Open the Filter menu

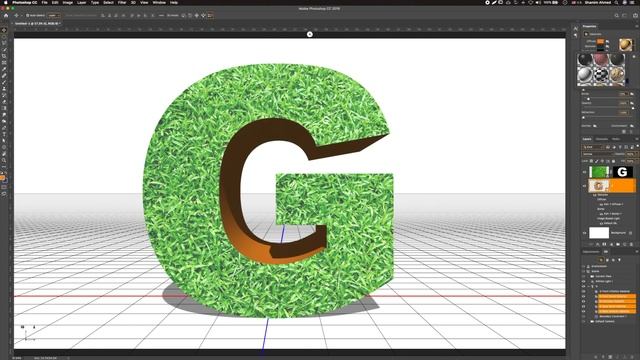tap(122, 2)
